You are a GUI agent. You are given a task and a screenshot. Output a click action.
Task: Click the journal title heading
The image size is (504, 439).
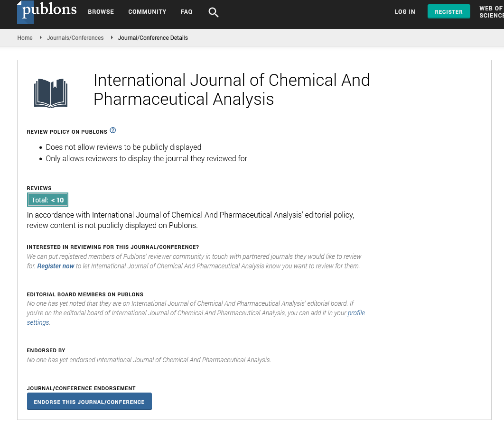tap(231, 89)
